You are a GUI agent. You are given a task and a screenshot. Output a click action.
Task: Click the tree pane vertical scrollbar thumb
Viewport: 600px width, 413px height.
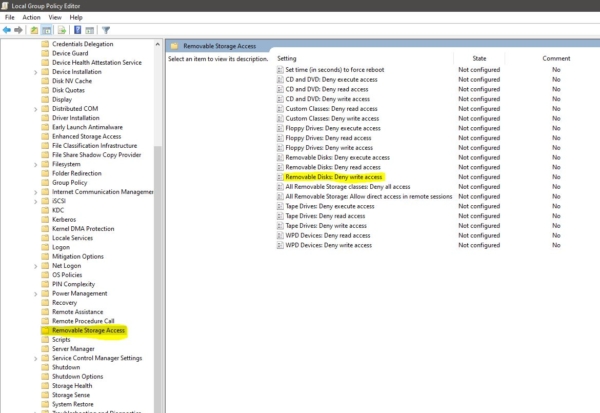(158, 279)
